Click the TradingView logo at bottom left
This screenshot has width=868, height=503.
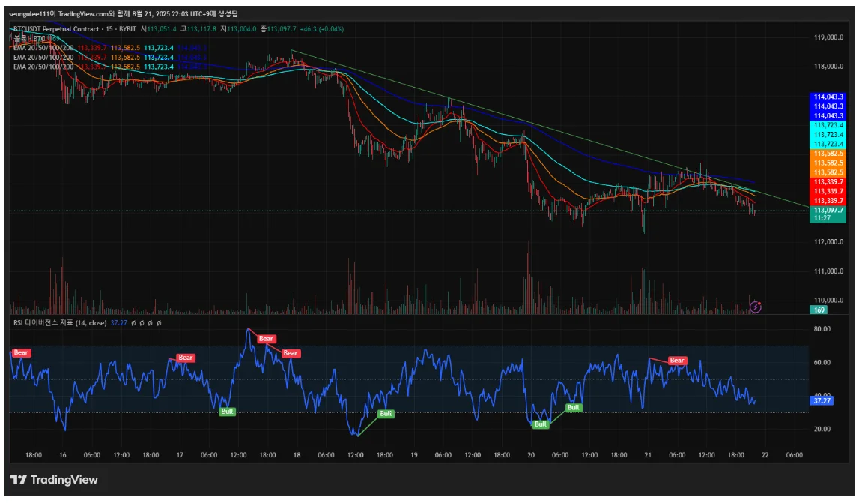tap(54, 480)
